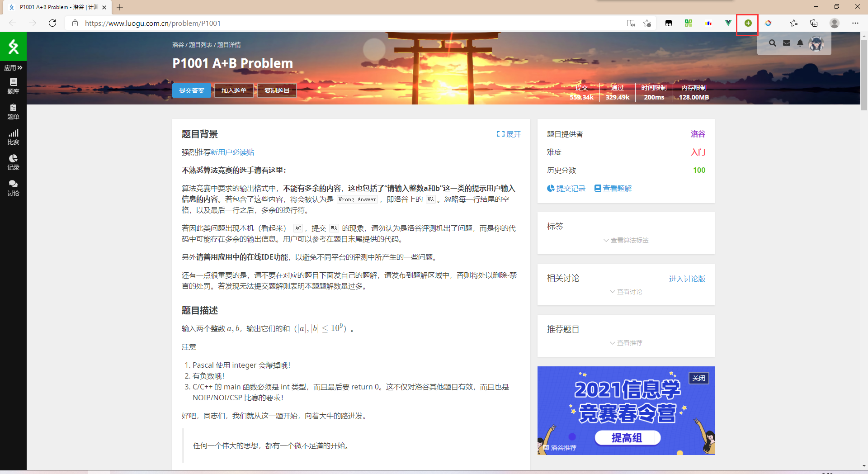Image resolution: width=868 pixels, height=474 pixels.
Task: Go back with the browser back arrow
Action: [13, 23]
